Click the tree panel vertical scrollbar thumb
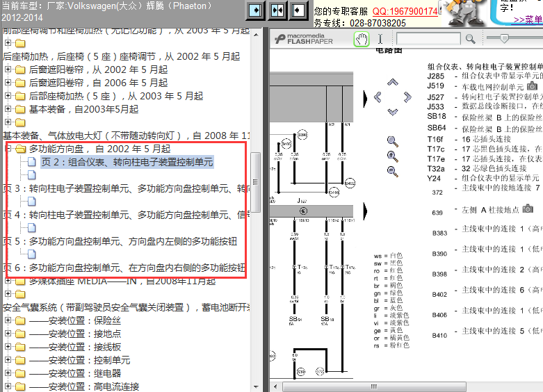 256,182
